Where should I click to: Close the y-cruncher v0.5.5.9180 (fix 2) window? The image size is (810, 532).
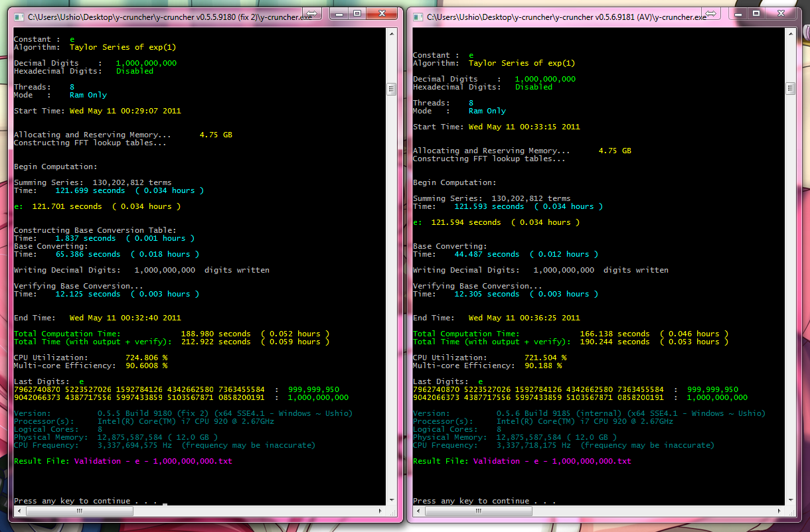coord(381,13)
